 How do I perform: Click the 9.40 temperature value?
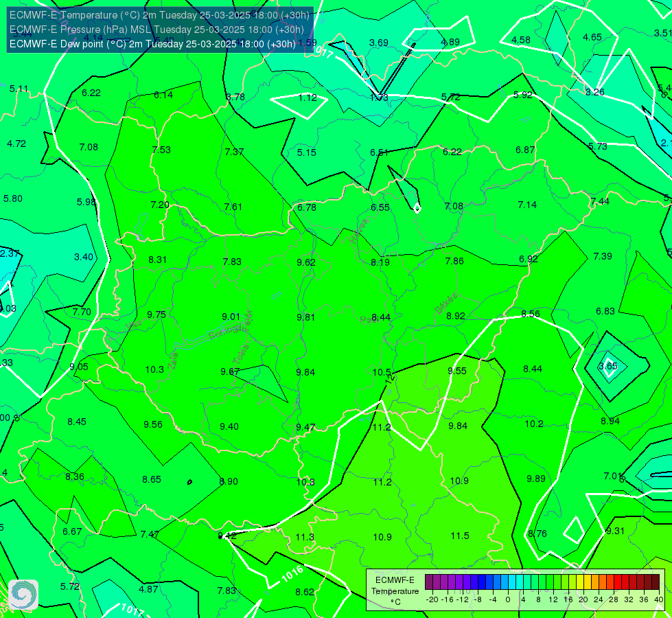[229, 426]
